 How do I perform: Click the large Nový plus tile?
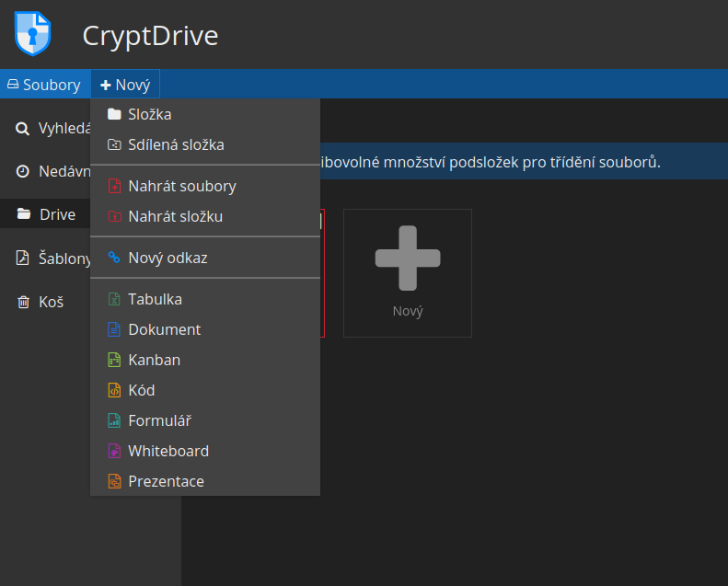(407, 272)
